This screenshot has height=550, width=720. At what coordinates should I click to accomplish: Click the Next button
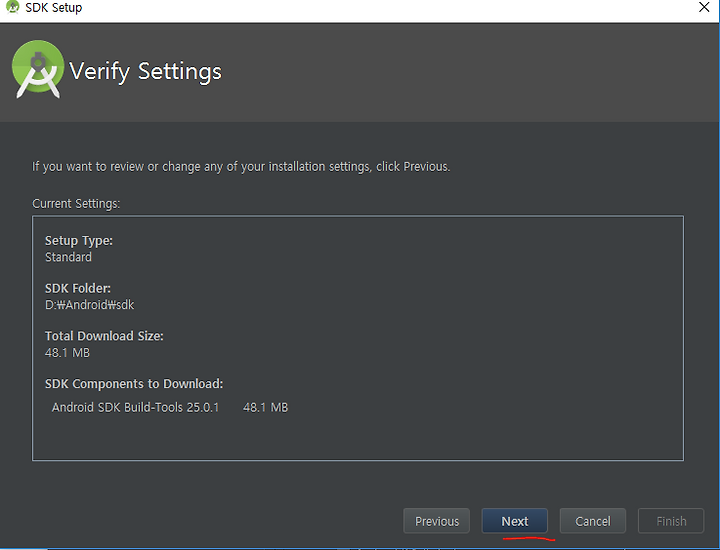point(514,521)
